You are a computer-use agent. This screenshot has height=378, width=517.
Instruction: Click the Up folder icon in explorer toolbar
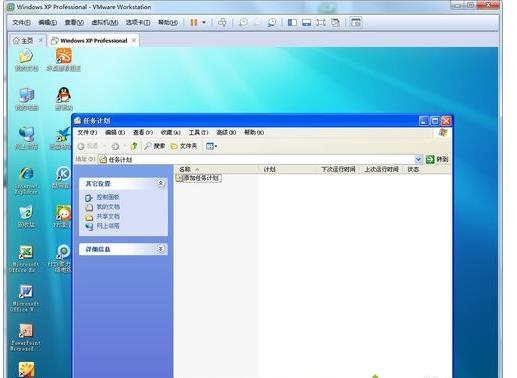pyautogui.click(x=134, y=146)
